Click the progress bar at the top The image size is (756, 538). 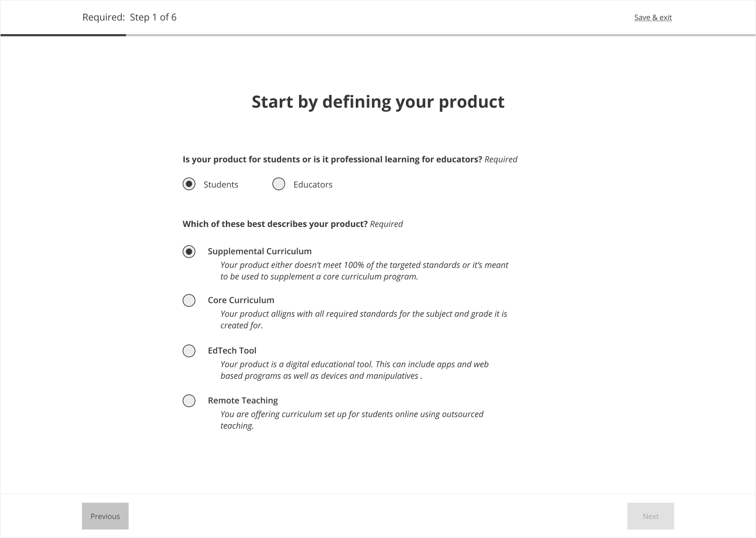coord(378,35)
